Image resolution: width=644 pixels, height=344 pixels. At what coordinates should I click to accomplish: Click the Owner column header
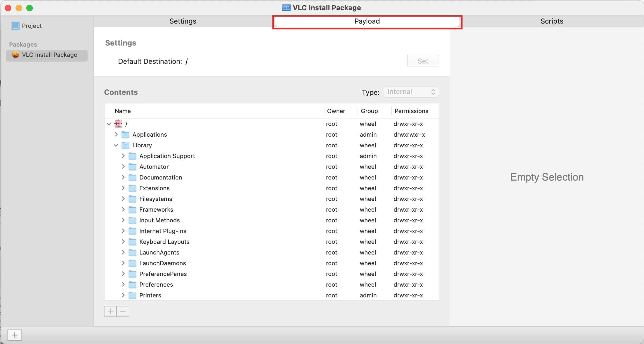(x=336, y=111)
